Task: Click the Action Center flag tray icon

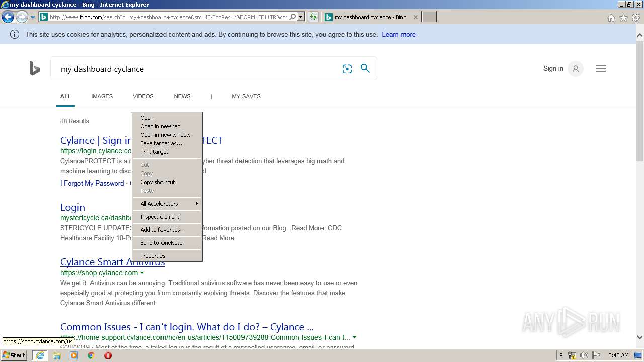Action: [x=597, y=355]
